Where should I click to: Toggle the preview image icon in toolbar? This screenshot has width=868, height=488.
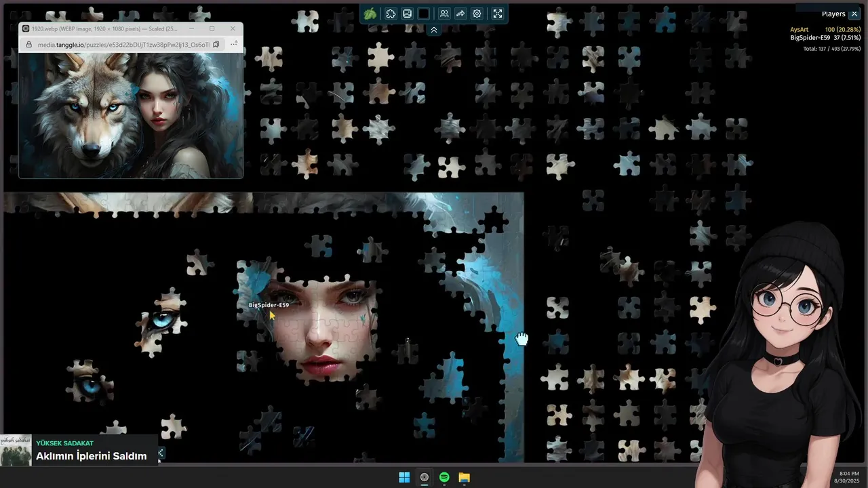click(407, 14)
